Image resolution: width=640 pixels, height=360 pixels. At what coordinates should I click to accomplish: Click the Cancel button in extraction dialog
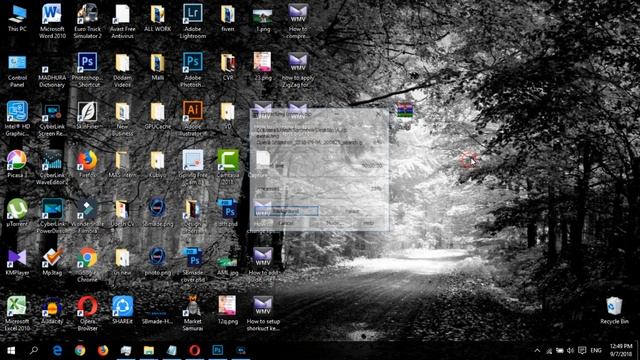coord(286,223)
